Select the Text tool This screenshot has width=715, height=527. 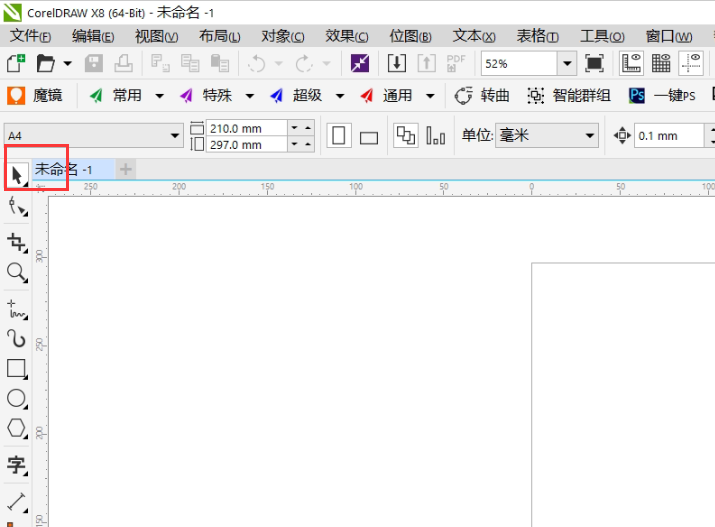click(x=17, y=465)
